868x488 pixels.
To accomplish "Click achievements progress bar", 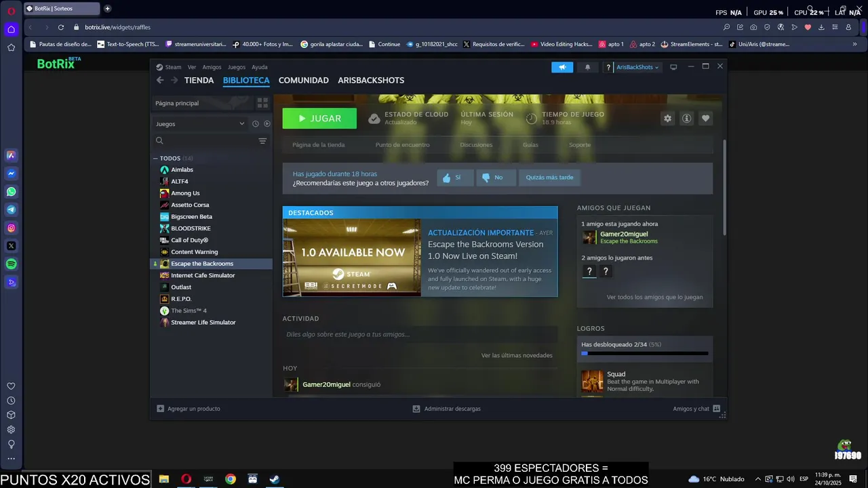I will click(x=644, y=353).
